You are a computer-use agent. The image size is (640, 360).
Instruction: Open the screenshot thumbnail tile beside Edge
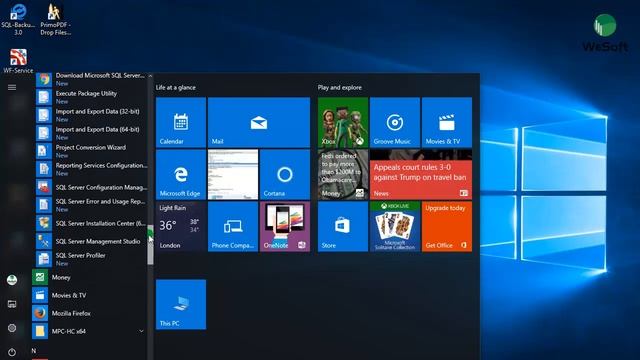pos(233,174)
